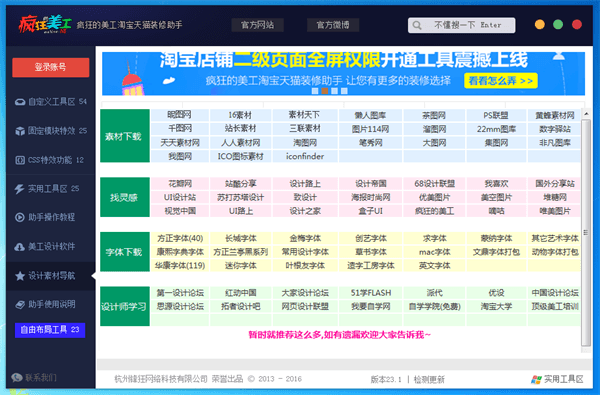Screen dimensions: 600x395
Task: Open the 盒子UI link
Action: point(370,211)
